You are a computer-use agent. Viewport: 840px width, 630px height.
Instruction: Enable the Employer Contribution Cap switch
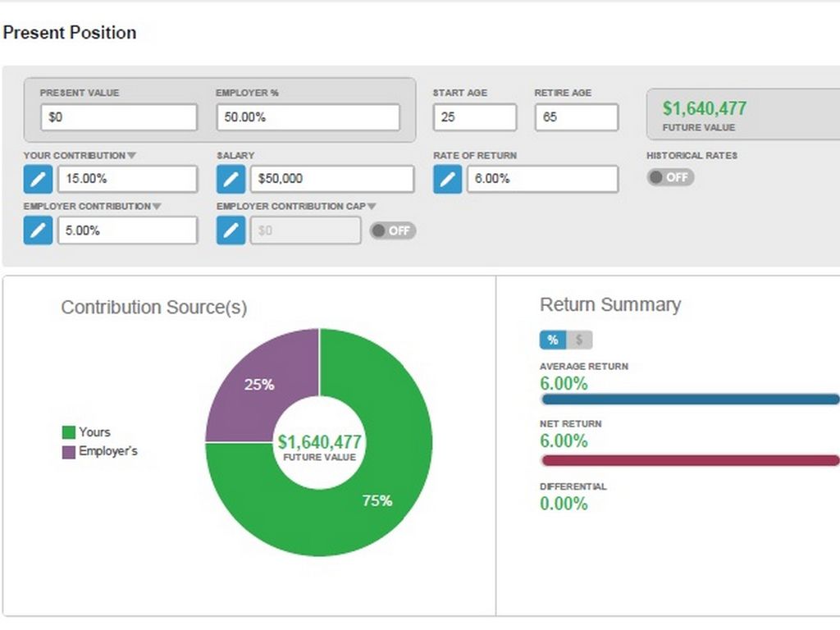[x=393, y=231]
